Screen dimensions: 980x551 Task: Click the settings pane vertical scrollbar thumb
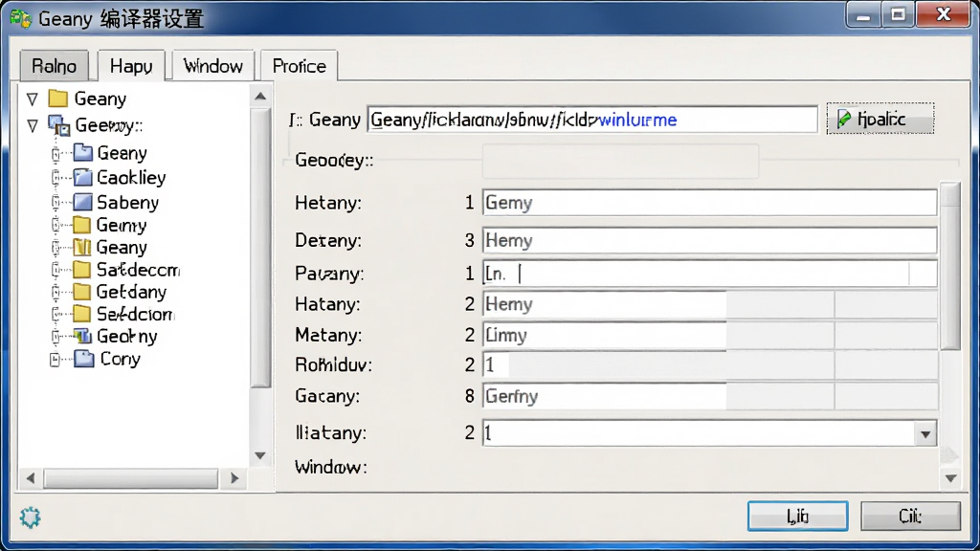(x=950, y=266)
